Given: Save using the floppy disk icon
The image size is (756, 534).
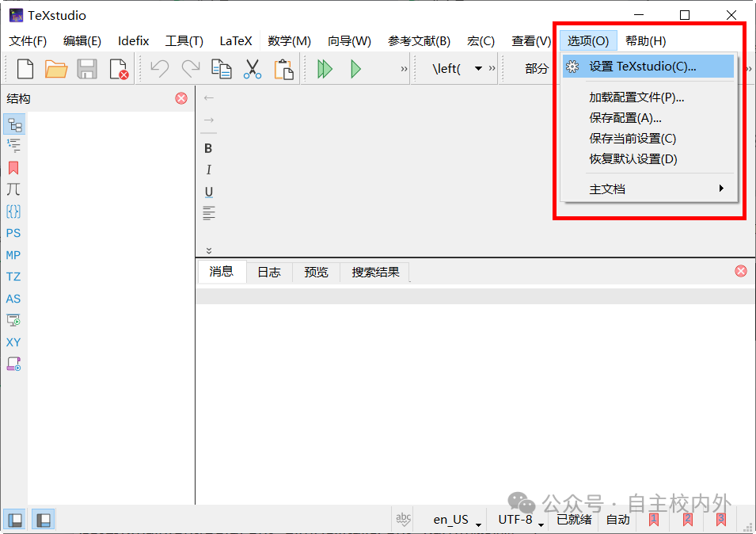Looking at the screenshot, I should coord(87,69).
